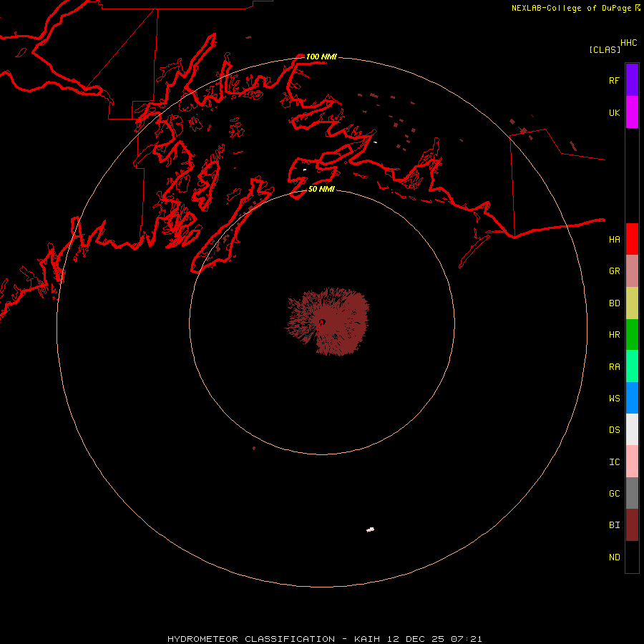Screen dimensions: 644x644
Task: Click the DS white legend swatch
Action: point(632,429)
